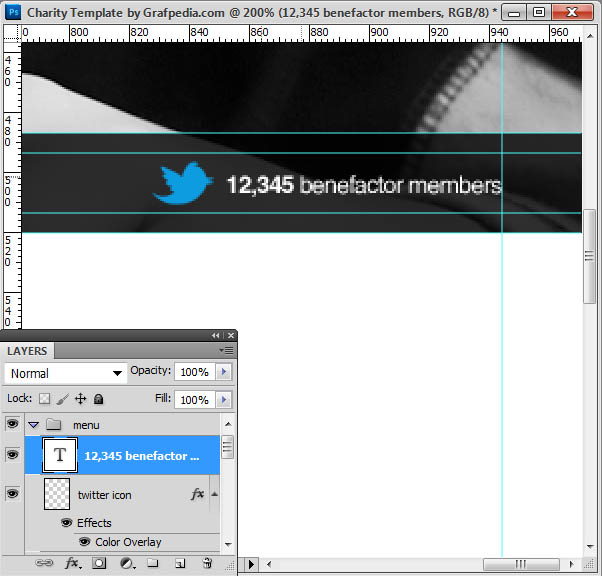Collapse the menu group triangle

(34, 425)
